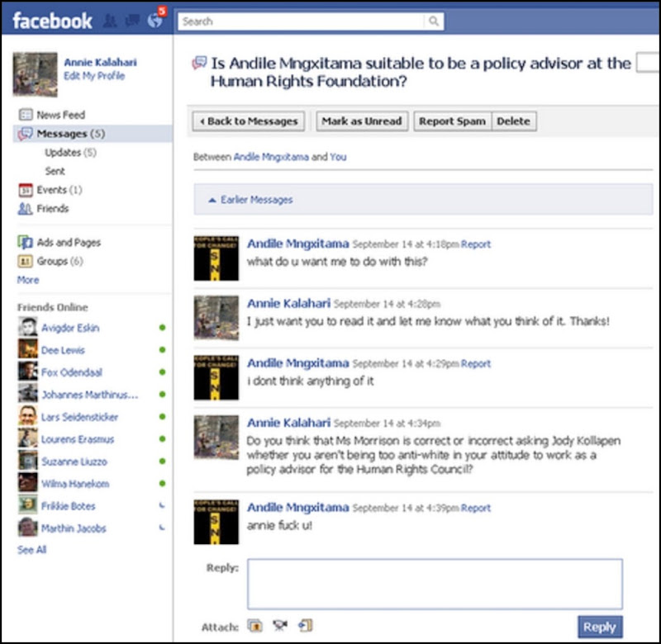The width and height of the screenshot is (661, 644).
Task: Click Back to Messages button
Action: tap(249, 121)
